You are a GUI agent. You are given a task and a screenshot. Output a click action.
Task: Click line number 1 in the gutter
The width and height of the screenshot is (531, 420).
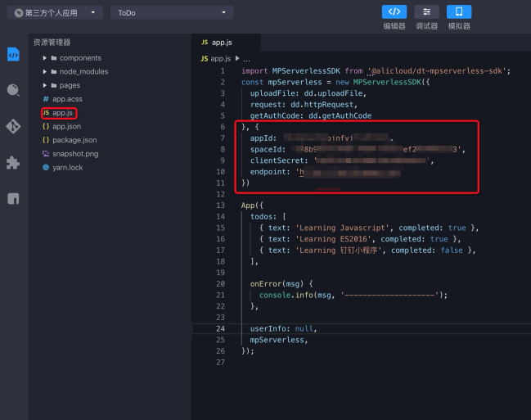223,71
